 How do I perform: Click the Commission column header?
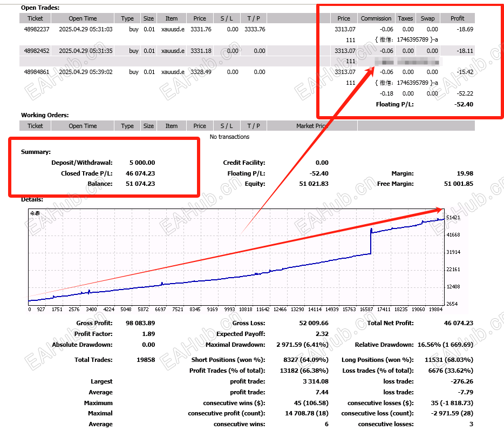coord(376,18)
